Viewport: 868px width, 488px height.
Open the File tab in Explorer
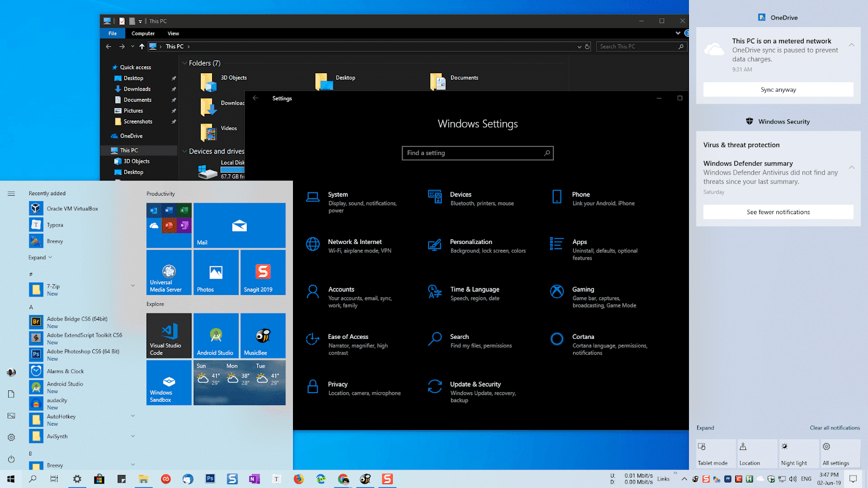click(x=112, y=33)
